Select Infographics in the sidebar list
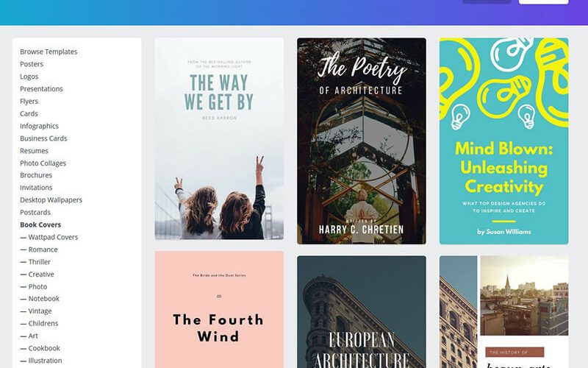Viewport: 588px width, 368px height. 39,126
